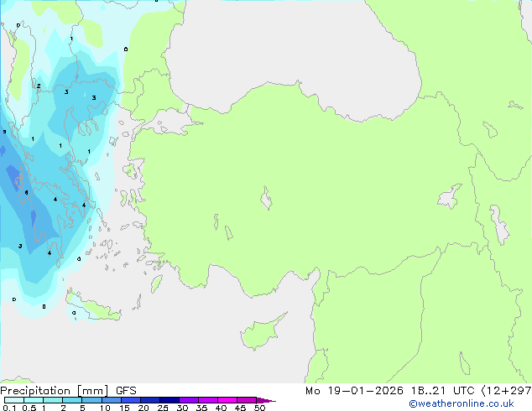
Task: Click the weatheronline.co.uk copyright link
Action: click(462, 403)
